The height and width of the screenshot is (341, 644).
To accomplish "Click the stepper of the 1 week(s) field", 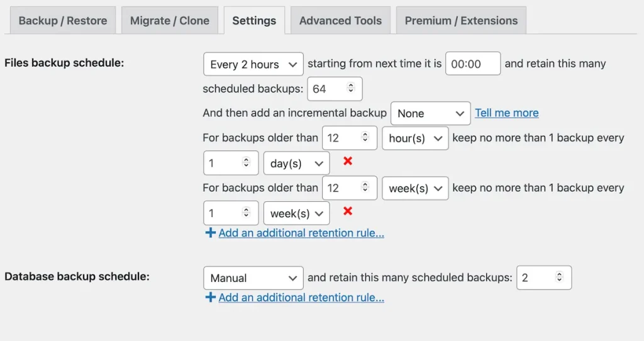I will pyautogui.click(x=246, y=213).
